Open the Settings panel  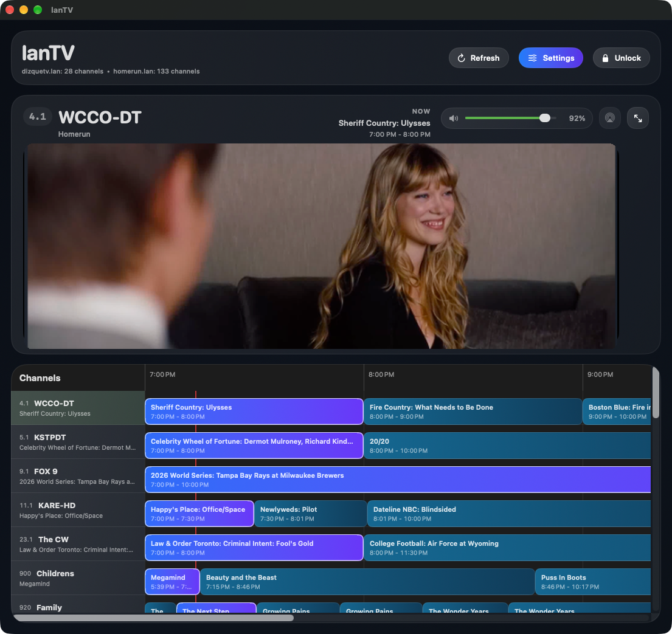(551, 58)
